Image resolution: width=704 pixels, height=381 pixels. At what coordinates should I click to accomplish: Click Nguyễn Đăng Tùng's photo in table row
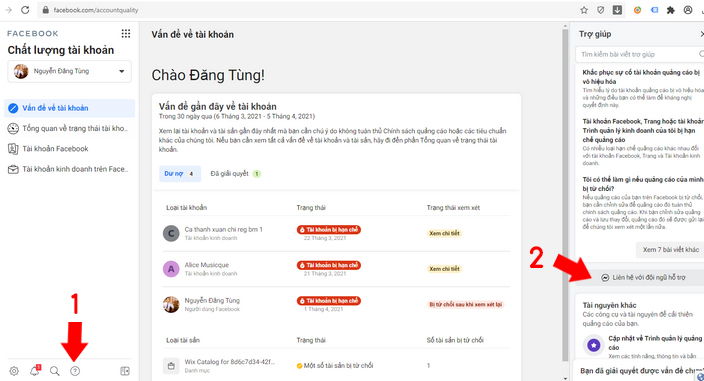click(x=171, y=304)
